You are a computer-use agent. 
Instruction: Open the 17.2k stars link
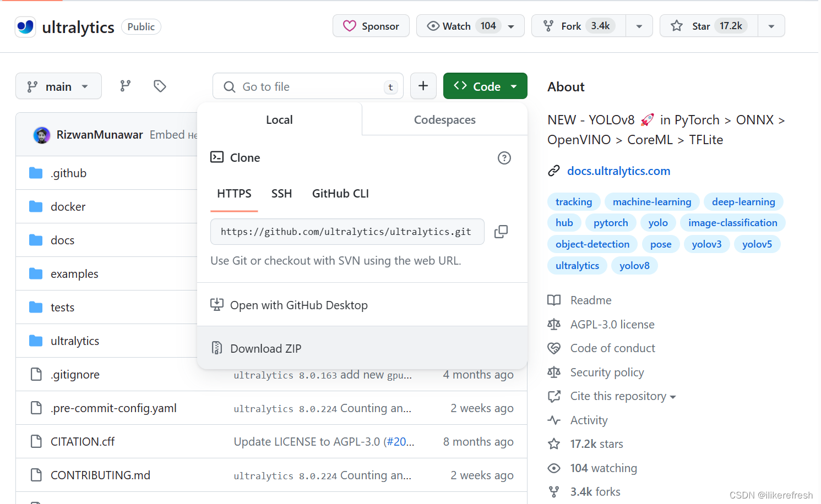pyautogui.click(x=597, y=444)
